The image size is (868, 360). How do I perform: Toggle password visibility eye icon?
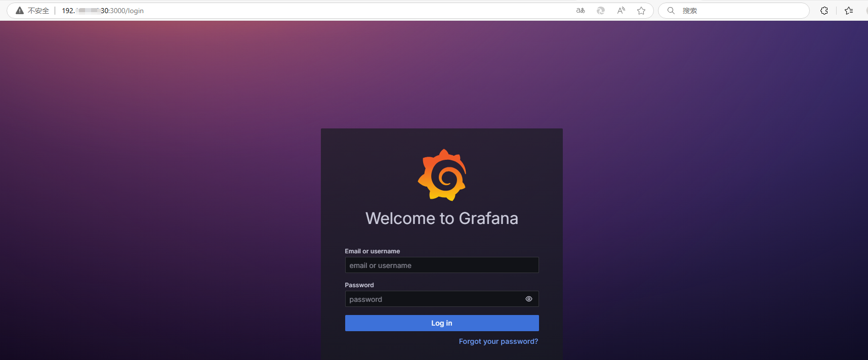529,299
